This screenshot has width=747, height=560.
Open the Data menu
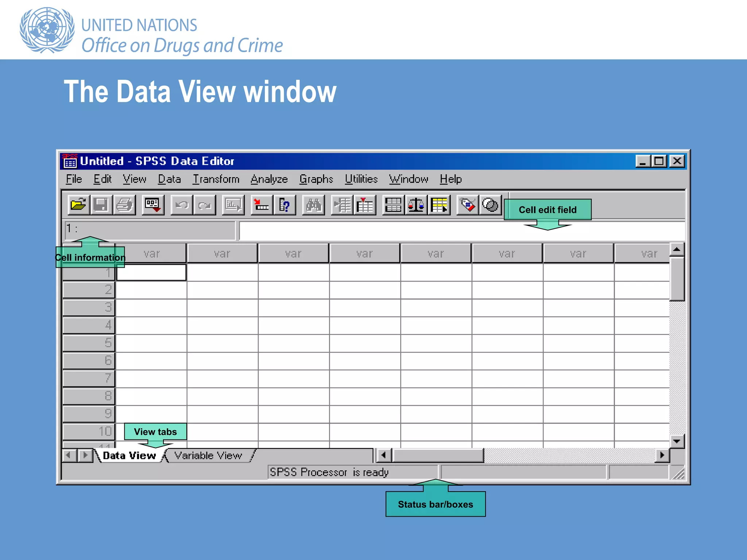coord(169,179)
